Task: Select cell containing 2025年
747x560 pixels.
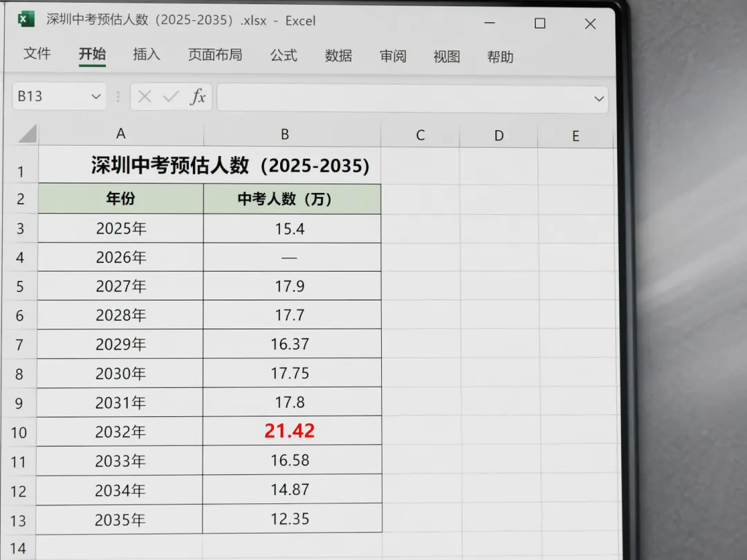Action: click(x=120, y=228)
